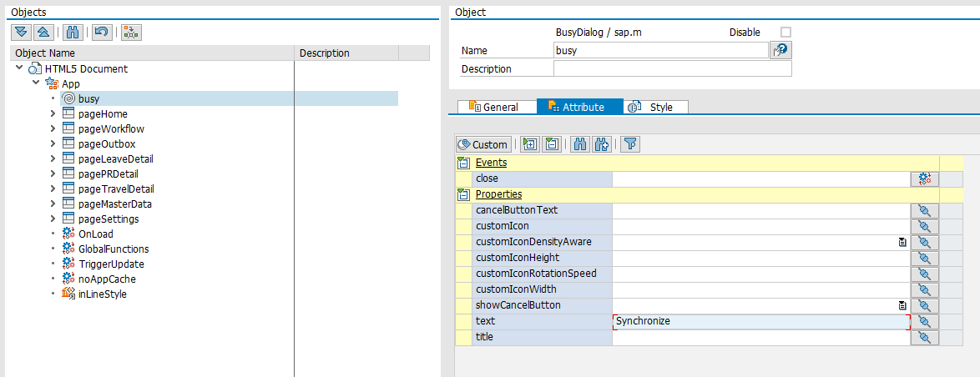Click the attribute filter funnel icon
The image size is (980, 377).
pos(630,144)
